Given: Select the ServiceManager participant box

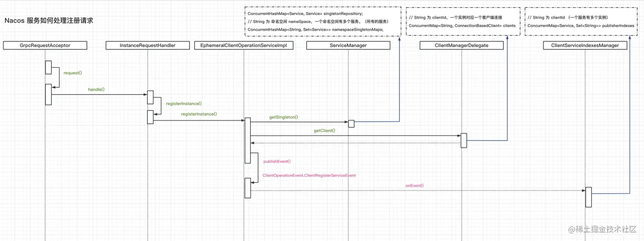Looking at the screenshot, I should (348, 45).
